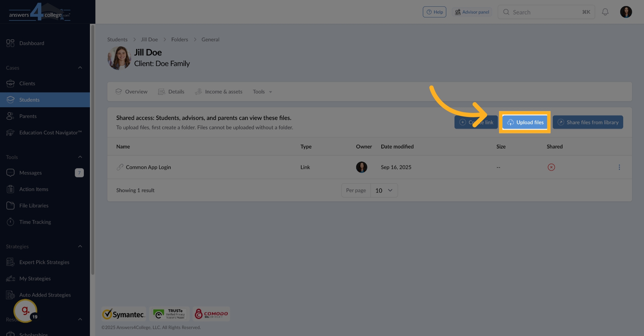Viewport: 644px width, 336px height.
Task: Click the red shared status icon
Action: [551, 167]
